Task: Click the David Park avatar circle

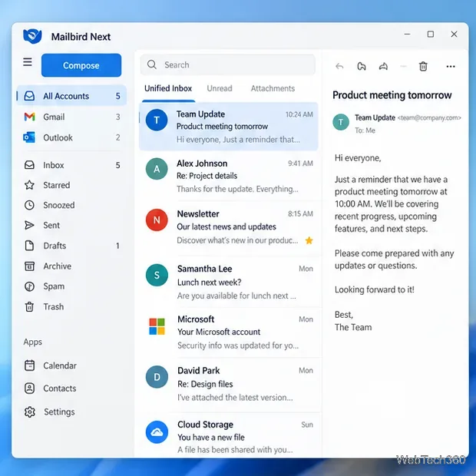Action: (x=157, y=377)
